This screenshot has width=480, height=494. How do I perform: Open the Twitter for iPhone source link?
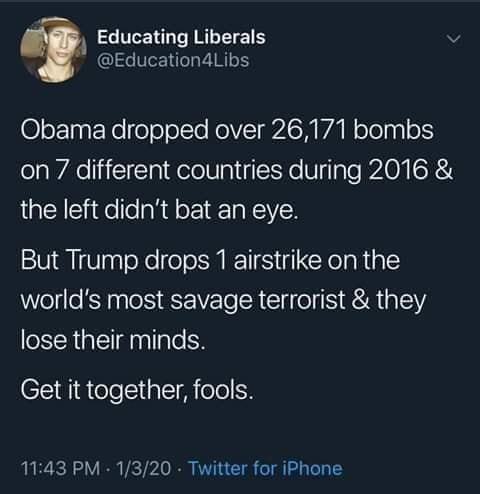coord(266,468)
